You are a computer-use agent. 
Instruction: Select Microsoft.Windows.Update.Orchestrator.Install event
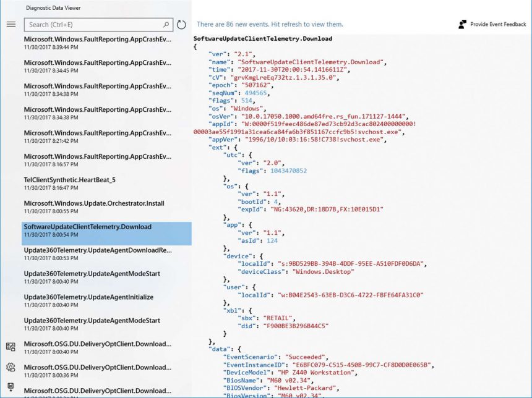click(x=106, y=207)
